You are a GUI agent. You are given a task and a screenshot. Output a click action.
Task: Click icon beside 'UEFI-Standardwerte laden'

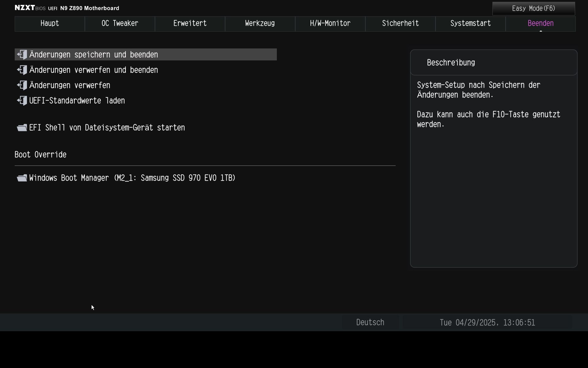22,101
